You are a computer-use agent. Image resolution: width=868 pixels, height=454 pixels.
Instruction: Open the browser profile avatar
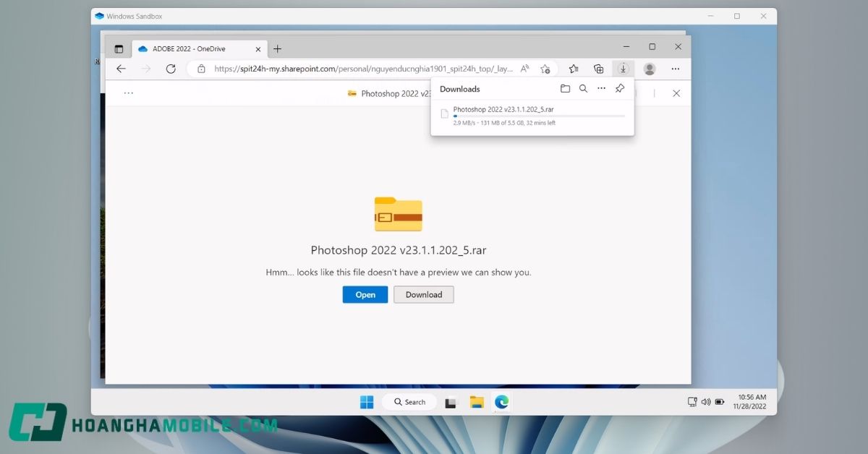tap(650, 69)
